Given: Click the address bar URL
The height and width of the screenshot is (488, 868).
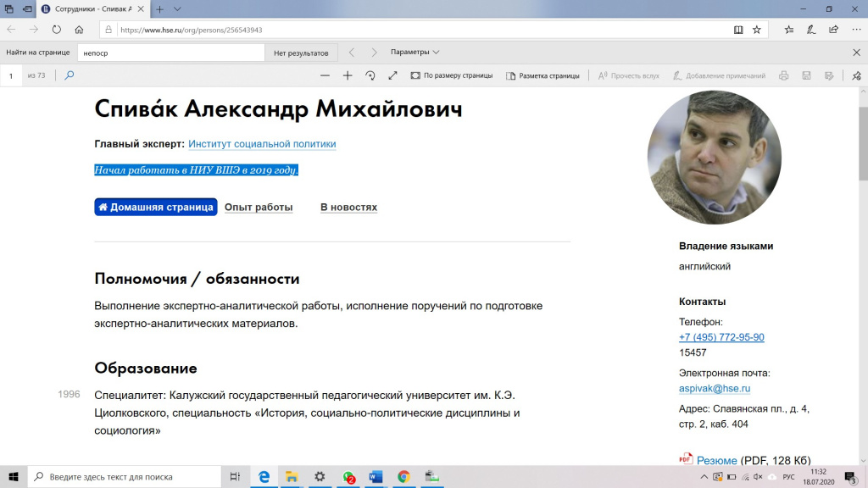Looking at the screenshot, I should [x=191, y=30].
